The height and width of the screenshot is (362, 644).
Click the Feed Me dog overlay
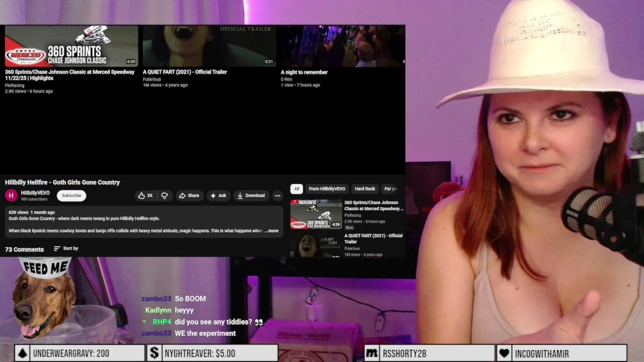[x=44, y=299]
